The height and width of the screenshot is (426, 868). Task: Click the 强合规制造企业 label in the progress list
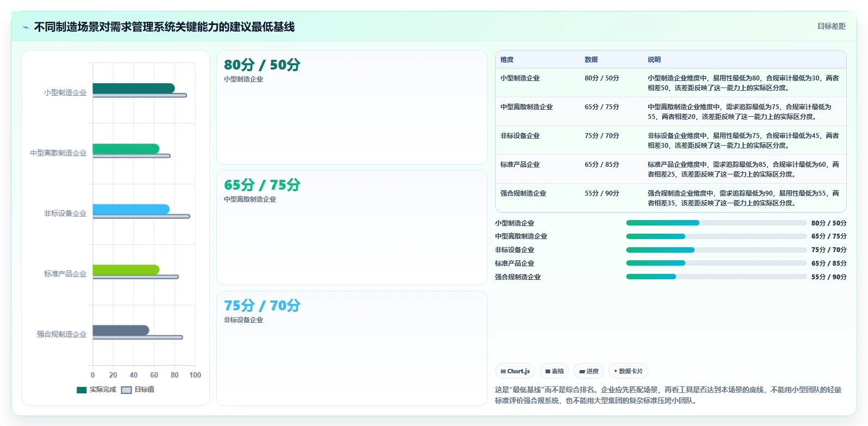(x=518, y=277)
